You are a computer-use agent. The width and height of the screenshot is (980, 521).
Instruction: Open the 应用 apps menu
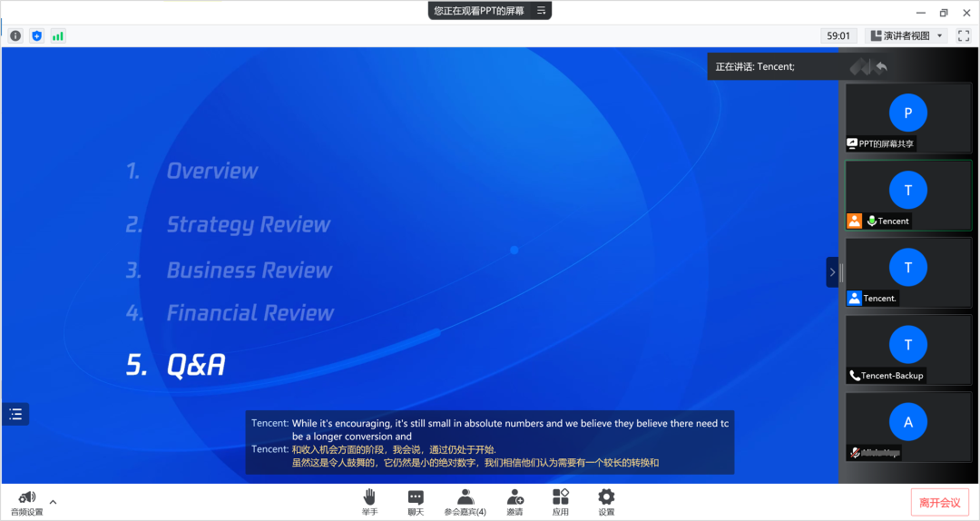pos(561,502)
